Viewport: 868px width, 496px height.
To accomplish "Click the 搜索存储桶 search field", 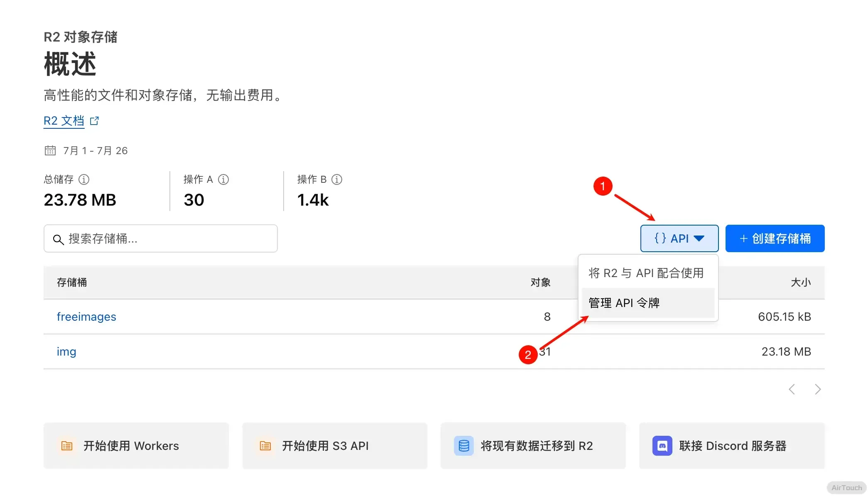I will pos(166,238).
